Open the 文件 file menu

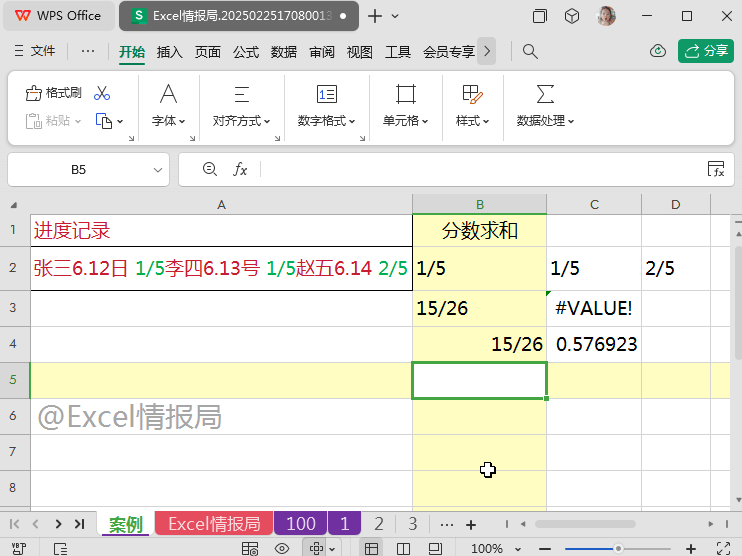tap(35, 51)
